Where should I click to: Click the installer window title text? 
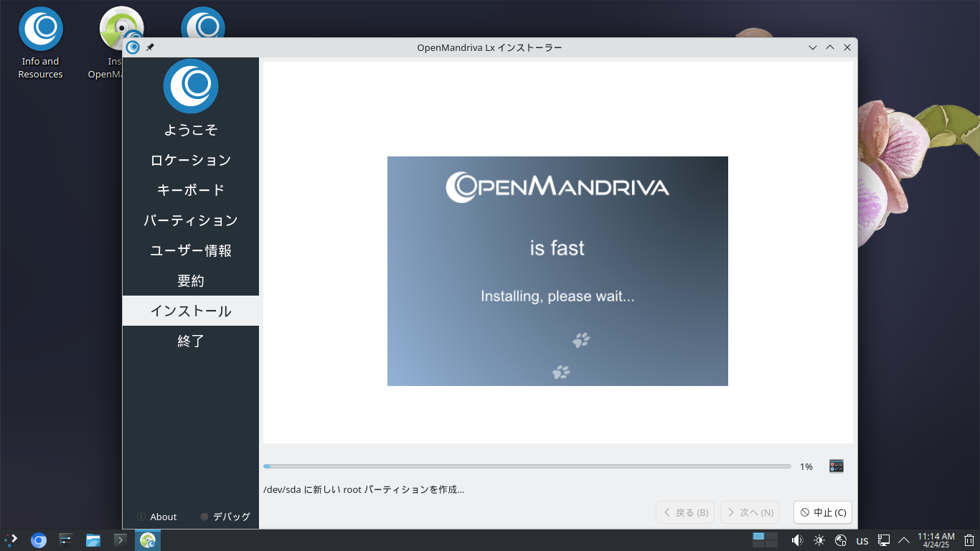pyautogui.click(x=489, y=47)
